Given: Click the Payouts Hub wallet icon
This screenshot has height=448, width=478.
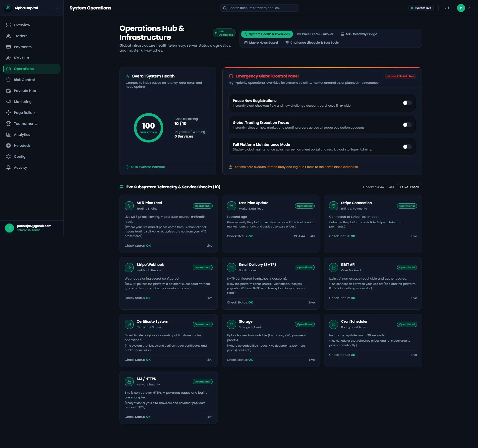Looking at the screenshot, I should [x=8, y=91].
